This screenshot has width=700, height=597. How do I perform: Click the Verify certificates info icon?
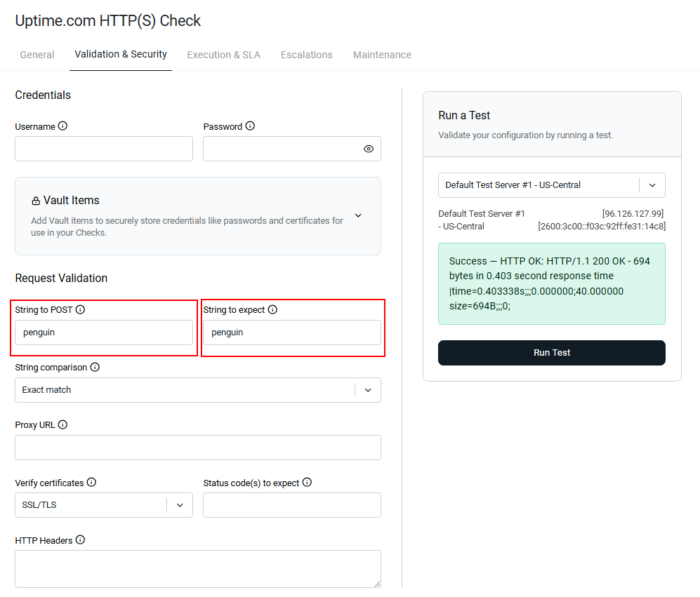pyautogui.click(x=91, y=483)
